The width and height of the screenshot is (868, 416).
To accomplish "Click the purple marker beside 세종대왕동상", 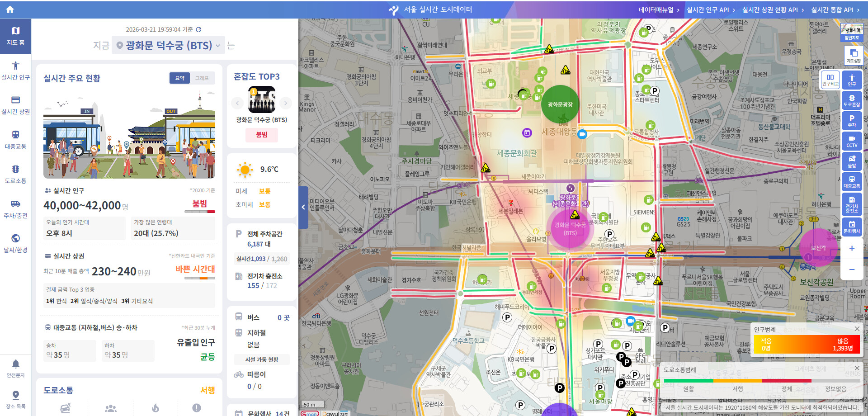I will click(527, 132).
